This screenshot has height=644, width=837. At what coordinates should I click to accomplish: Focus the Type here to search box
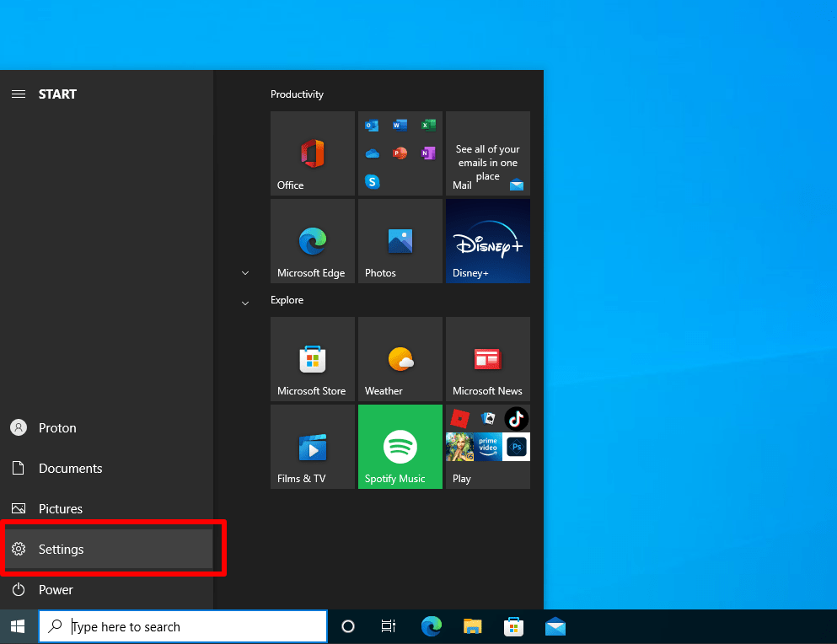pyautogui.click(x=183, y=626)
